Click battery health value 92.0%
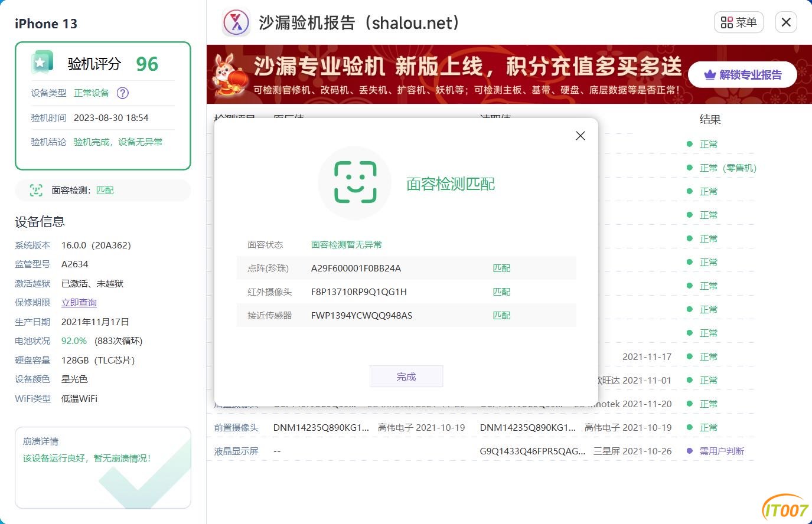The height and width of the screenshot is (524, 812). coord(74,341)
